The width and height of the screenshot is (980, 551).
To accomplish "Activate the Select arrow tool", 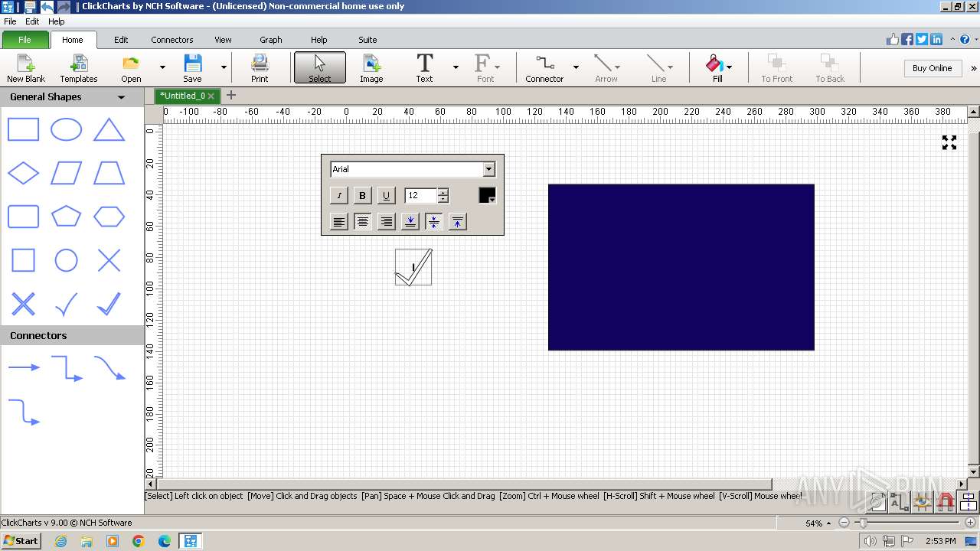I will pyautogui.click(x=320, y=68).
